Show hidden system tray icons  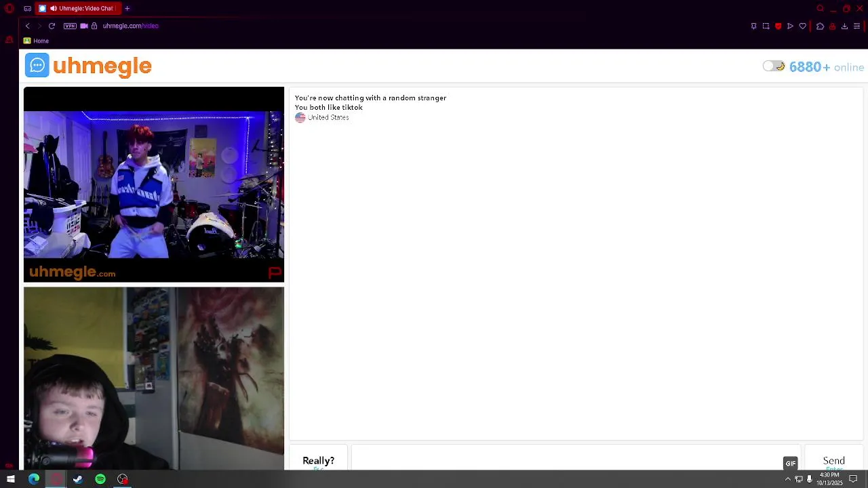coord(788,479)
